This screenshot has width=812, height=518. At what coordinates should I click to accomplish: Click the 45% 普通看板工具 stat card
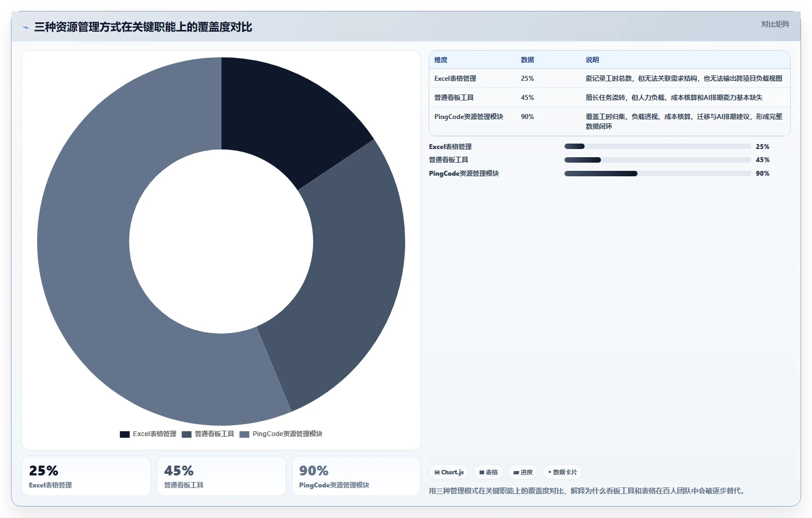coord(221,476)
